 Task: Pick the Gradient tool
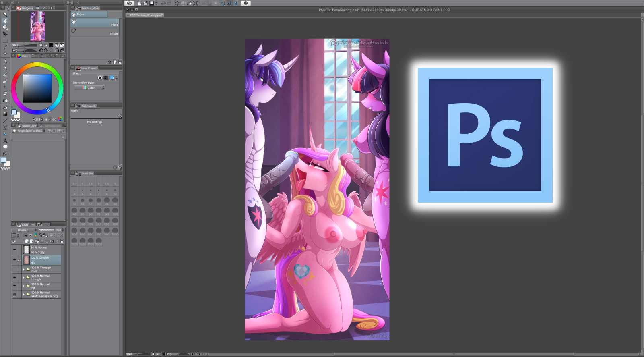coord(5,114)
